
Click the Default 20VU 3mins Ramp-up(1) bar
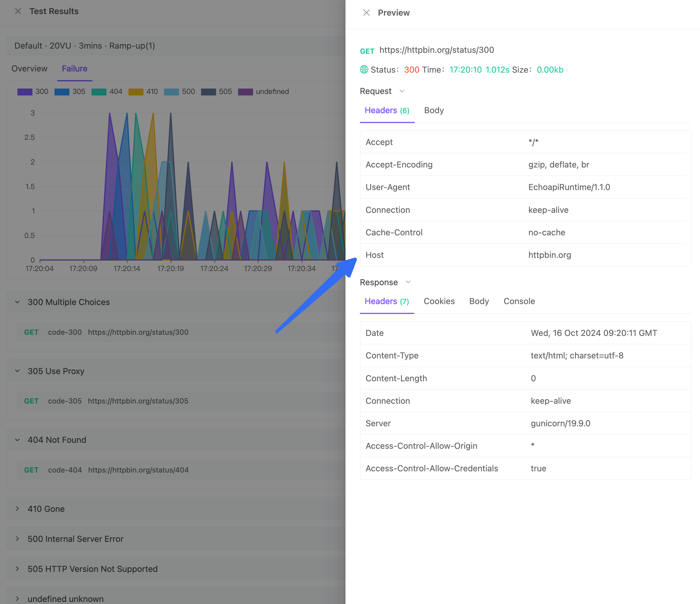(x=176, y=46)
